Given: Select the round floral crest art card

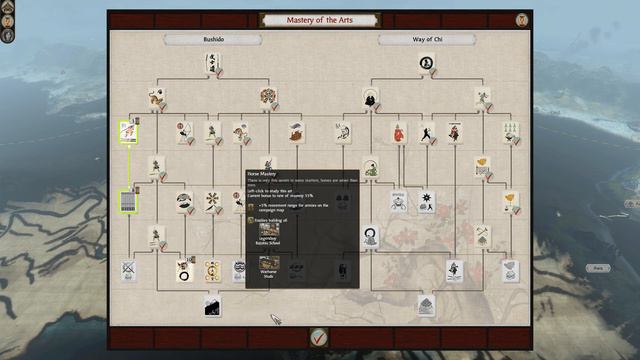Looking at the screenshot, I should pos(269,99).
